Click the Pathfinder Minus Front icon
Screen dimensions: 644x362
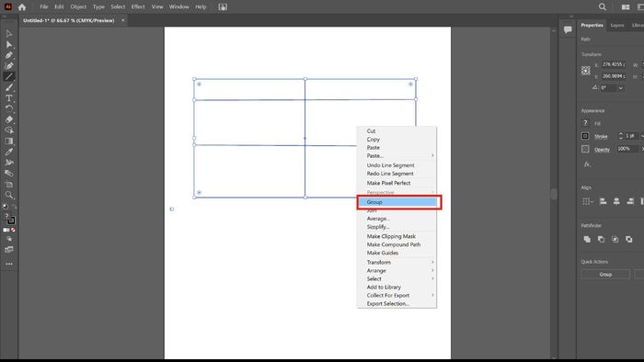(x=601, y=239)
